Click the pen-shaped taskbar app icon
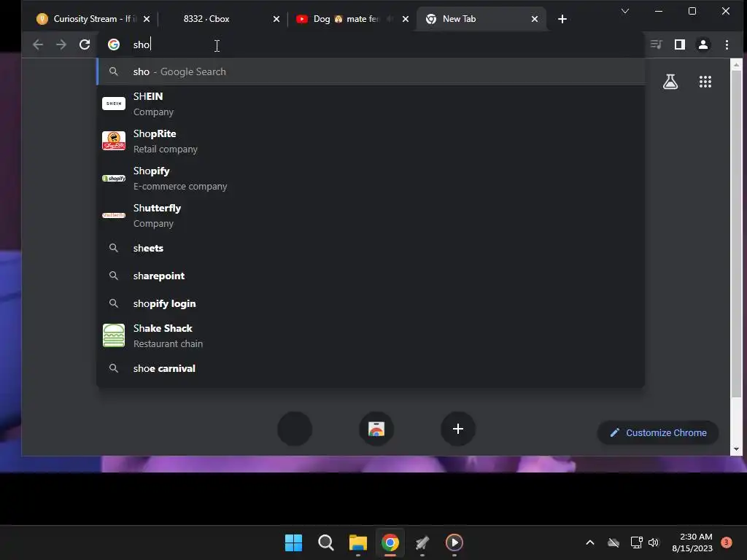The width and height of the screenshot is (747, 560). click(422, 542)
